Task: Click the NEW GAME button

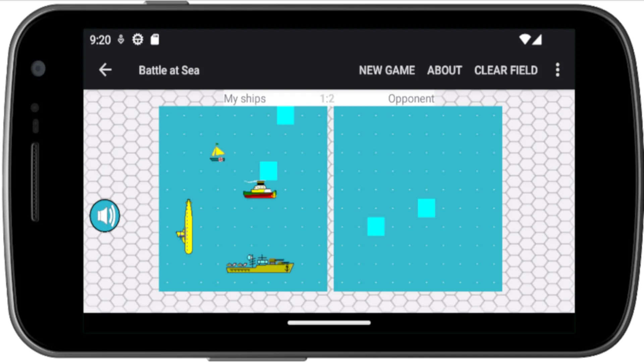Action: click(x=387, y=70)
